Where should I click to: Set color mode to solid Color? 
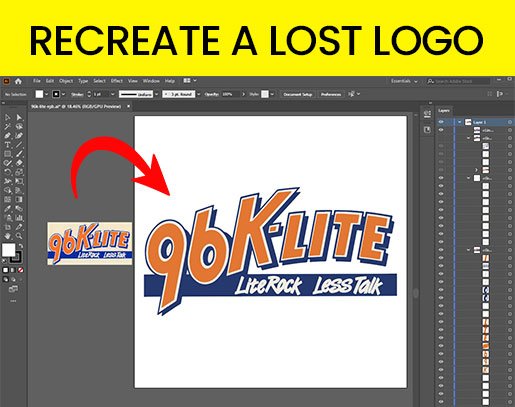5,270
